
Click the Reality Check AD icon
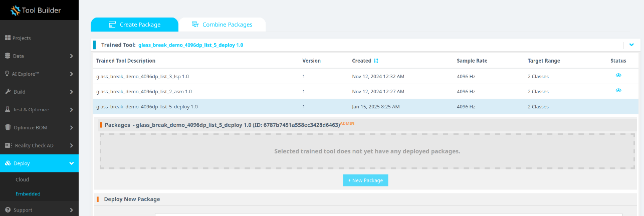click(8, 145)
